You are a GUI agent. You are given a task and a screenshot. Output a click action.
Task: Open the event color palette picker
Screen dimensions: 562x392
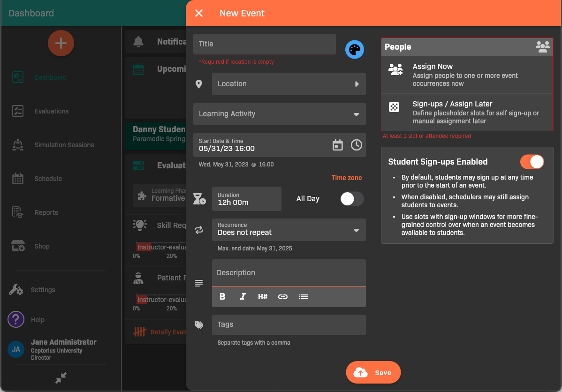coord(355,50)
